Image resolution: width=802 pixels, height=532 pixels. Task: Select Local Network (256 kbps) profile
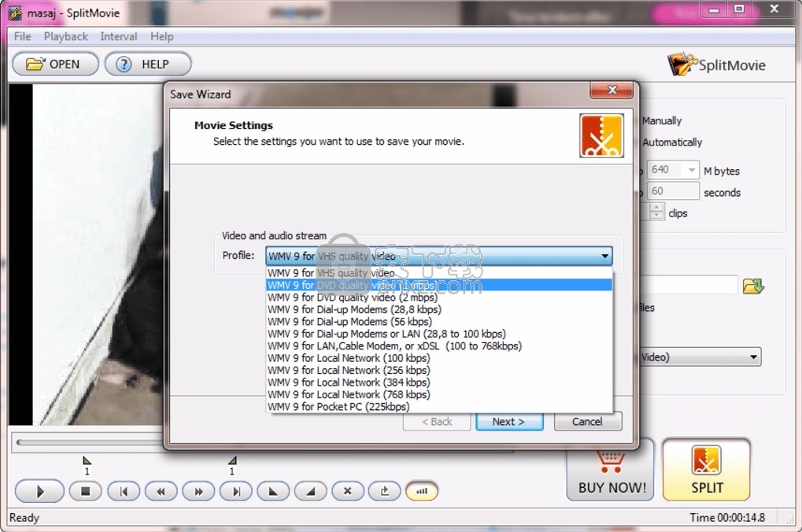tap(439, 371)
